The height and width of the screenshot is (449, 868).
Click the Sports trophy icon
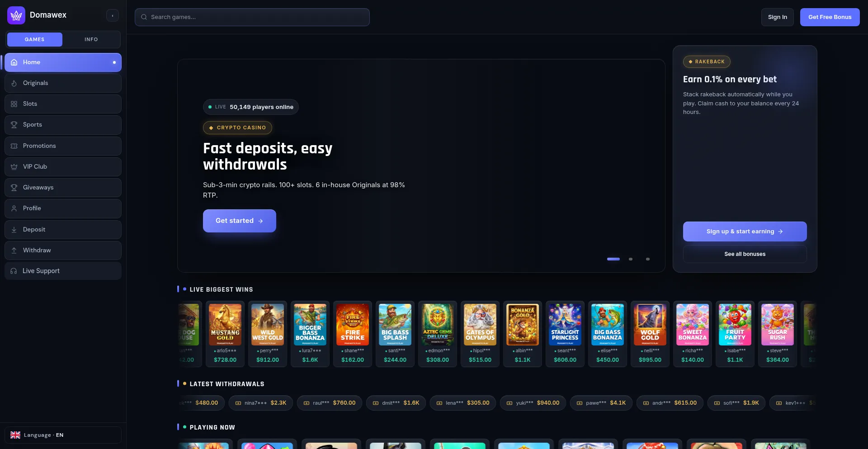pos(14,125)
